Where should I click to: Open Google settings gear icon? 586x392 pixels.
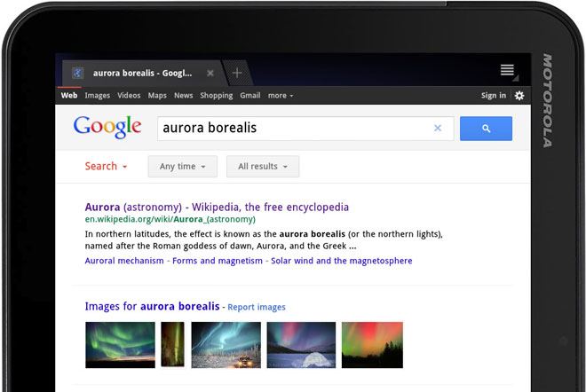(x=519, y=96)
